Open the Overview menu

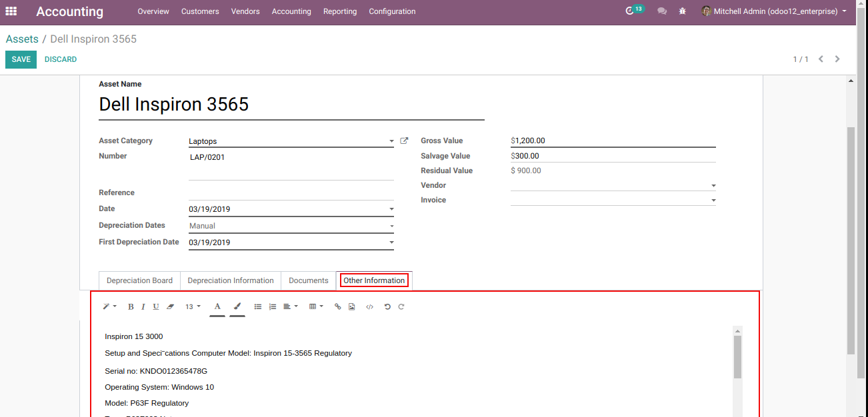coord(153,11)
